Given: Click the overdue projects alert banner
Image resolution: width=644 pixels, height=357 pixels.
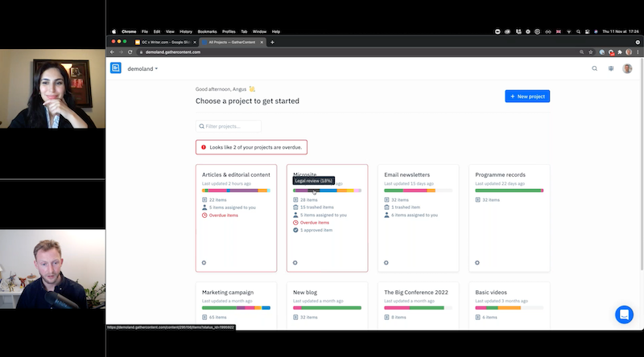Looking at the screenshot, I should pos(251,147).
